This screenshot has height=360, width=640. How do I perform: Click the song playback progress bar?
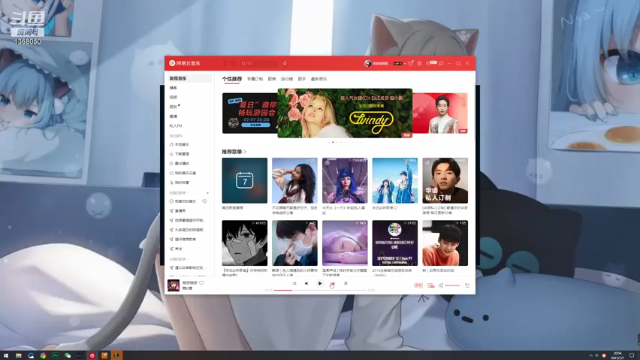point(320,290)
